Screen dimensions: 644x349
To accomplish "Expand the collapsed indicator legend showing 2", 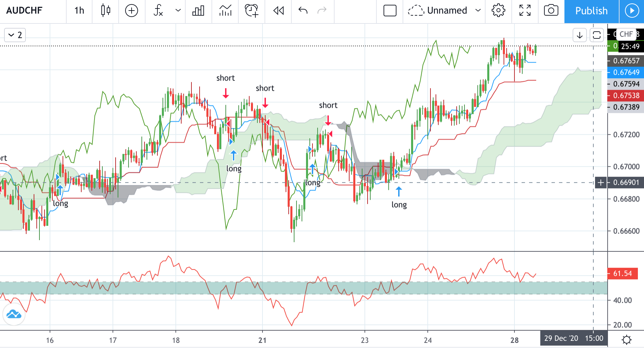I will [x=15, y=35].
